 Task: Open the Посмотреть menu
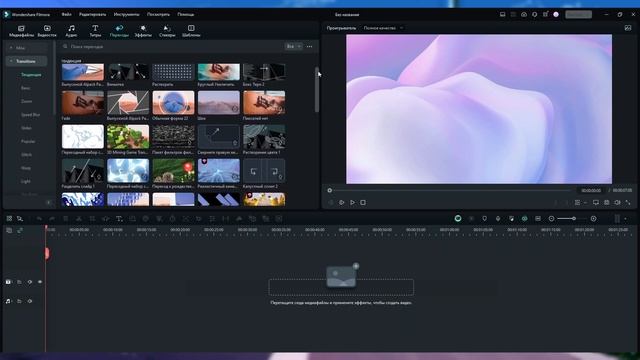(158, 14)
